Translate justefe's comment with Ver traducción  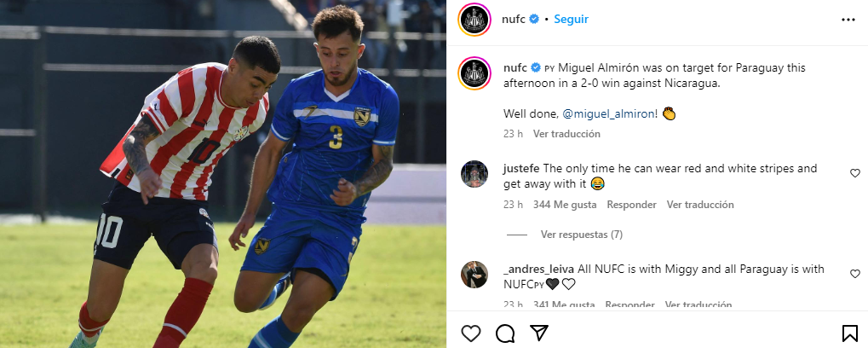click(700, 205)
